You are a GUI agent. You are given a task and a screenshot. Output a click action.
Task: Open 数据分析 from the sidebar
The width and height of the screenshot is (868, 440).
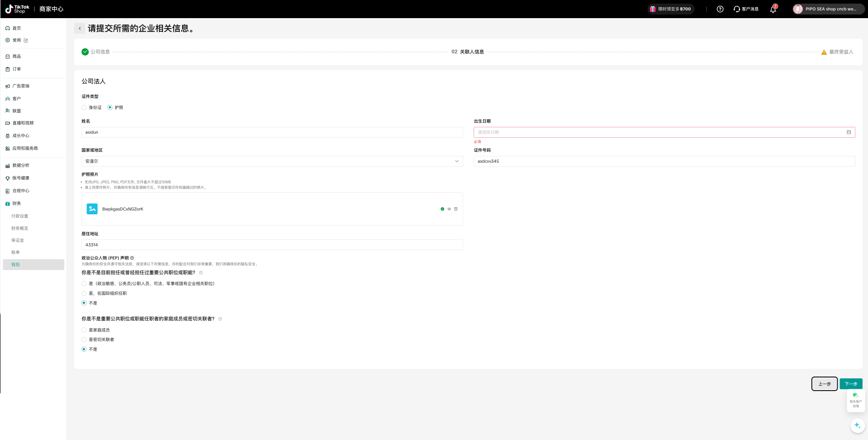21,165
